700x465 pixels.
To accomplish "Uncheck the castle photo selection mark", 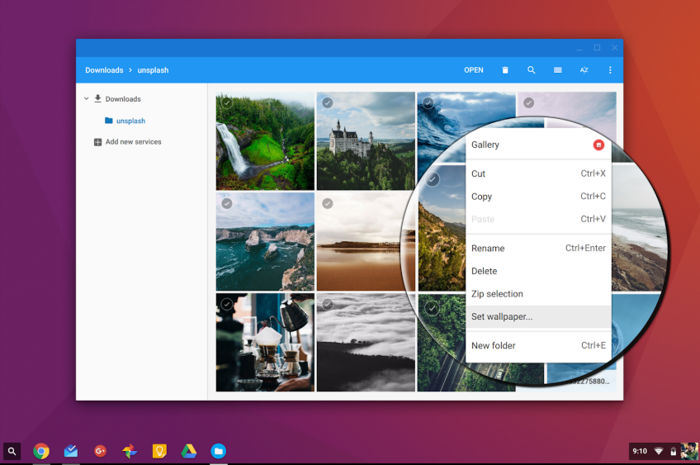I will pyautogui.click(x=327, y=103).
